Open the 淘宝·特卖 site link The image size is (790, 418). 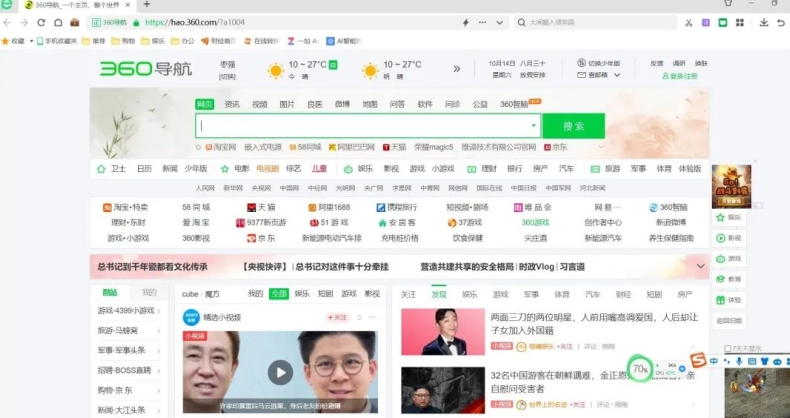pos(125,207)
